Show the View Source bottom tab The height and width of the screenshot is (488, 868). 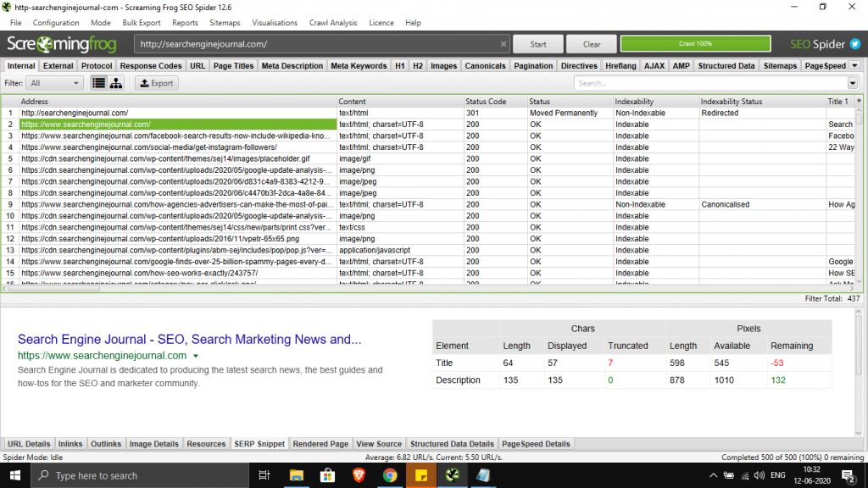tap(379, 444)
